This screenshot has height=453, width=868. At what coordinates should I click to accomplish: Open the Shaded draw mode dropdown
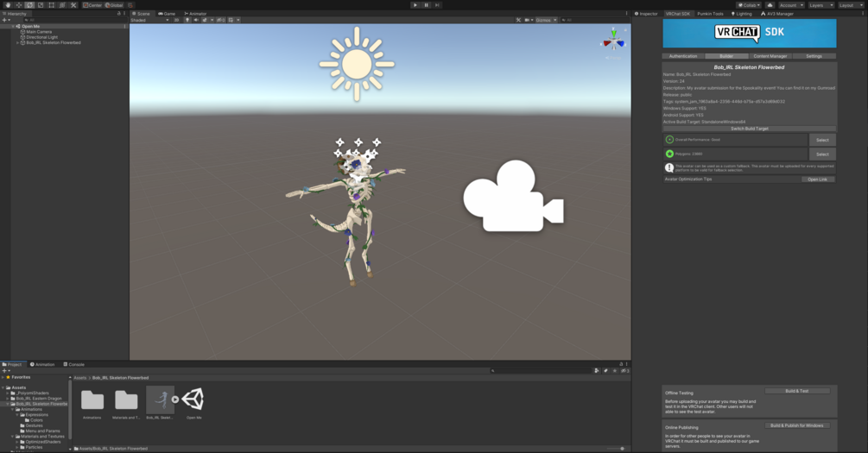click(149, 20)
